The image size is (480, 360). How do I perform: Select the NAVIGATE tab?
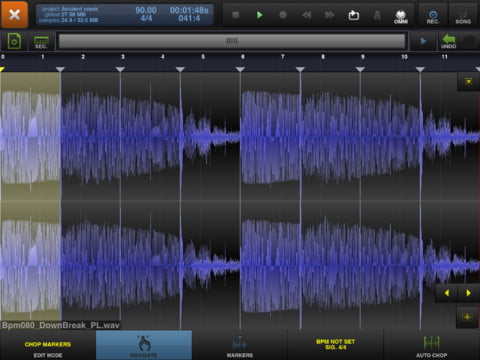144,345
